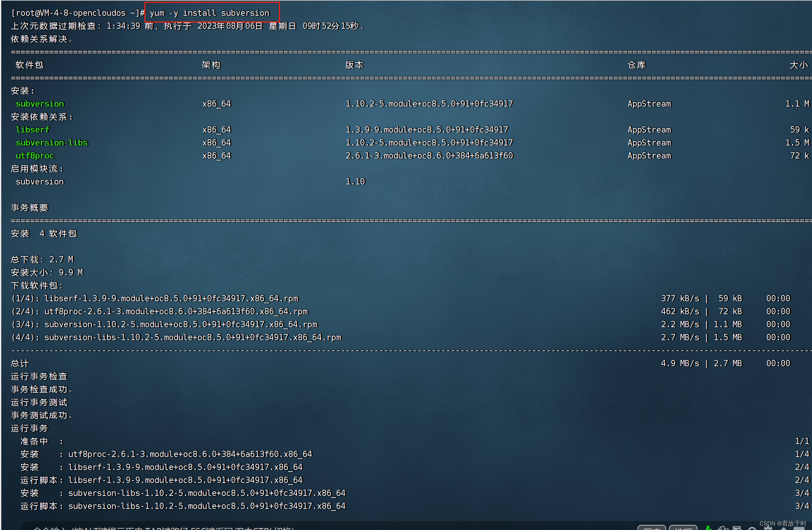Click the '安装依赖关系:' label

pyautogui.click(x=42, y=117)
